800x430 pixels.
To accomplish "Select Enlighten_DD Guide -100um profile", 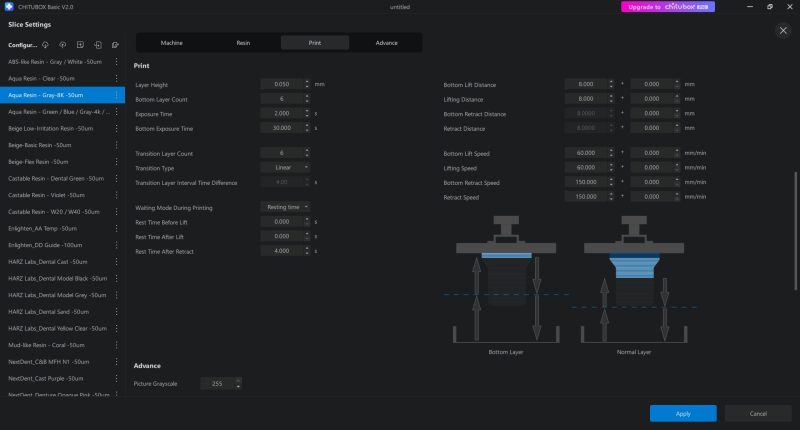I will point(62,245).
